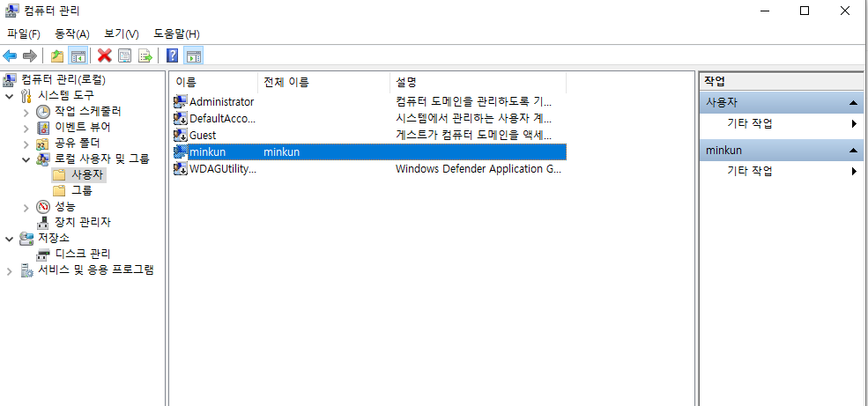
Task: Open the 파일(F) menu
Action: click(23, 34)
